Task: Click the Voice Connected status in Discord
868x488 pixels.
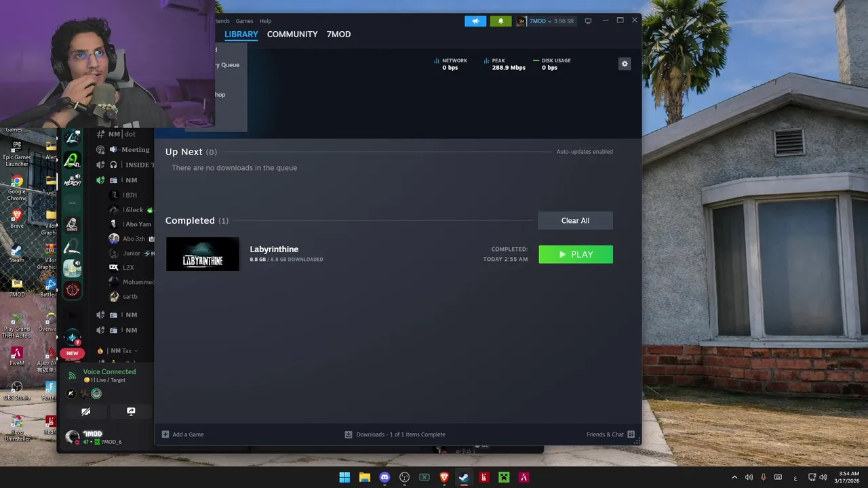Action: [109, 372]
